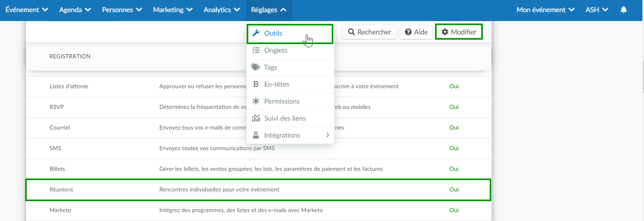
Task: Select the Courriel row label
Action: coord(60,127)
